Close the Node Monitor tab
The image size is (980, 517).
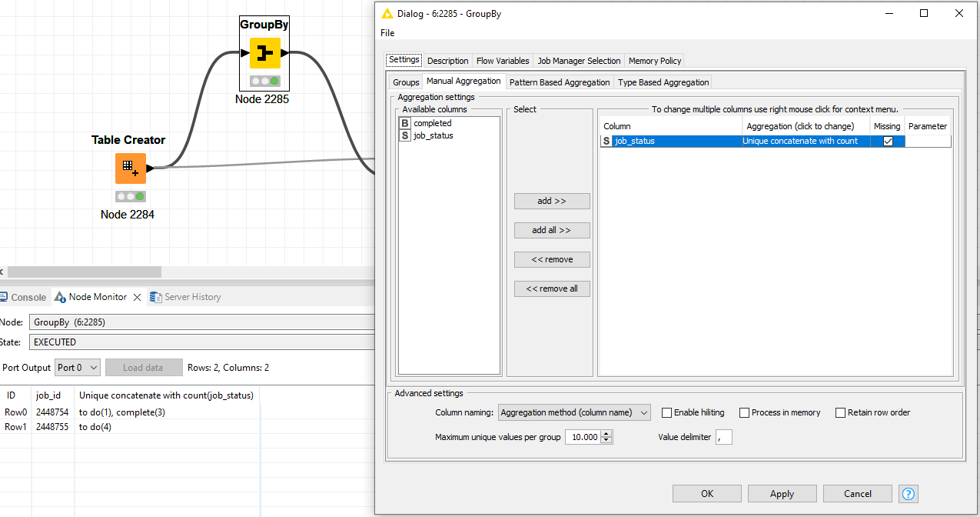click(x=137, y=297)
